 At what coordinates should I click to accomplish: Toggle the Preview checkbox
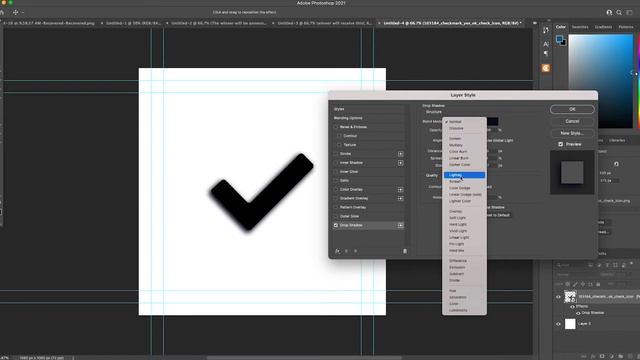tap(560, 144)
